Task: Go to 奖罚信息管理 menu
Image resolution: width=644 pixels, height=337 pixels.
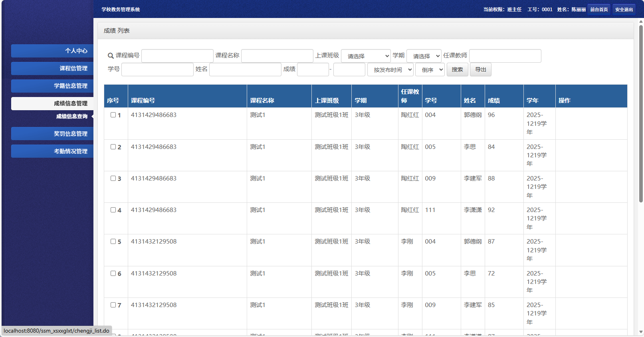Action: click(52, 134)
